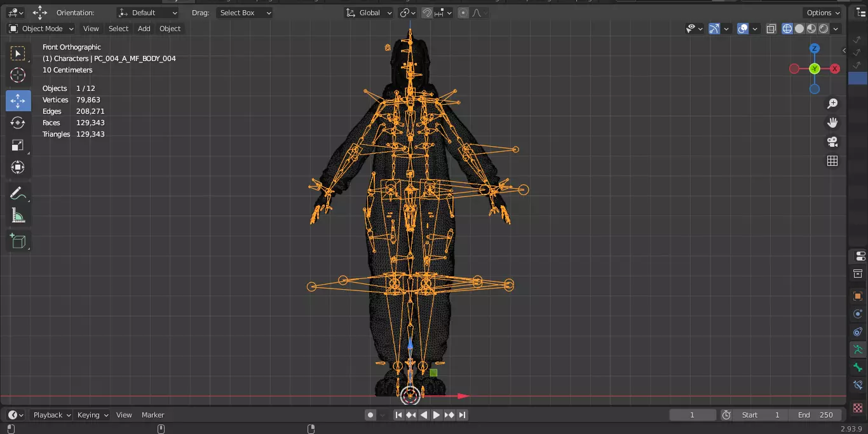Open the timeline Playback menu
Screen dimensions: 868x434
point(52,415)
